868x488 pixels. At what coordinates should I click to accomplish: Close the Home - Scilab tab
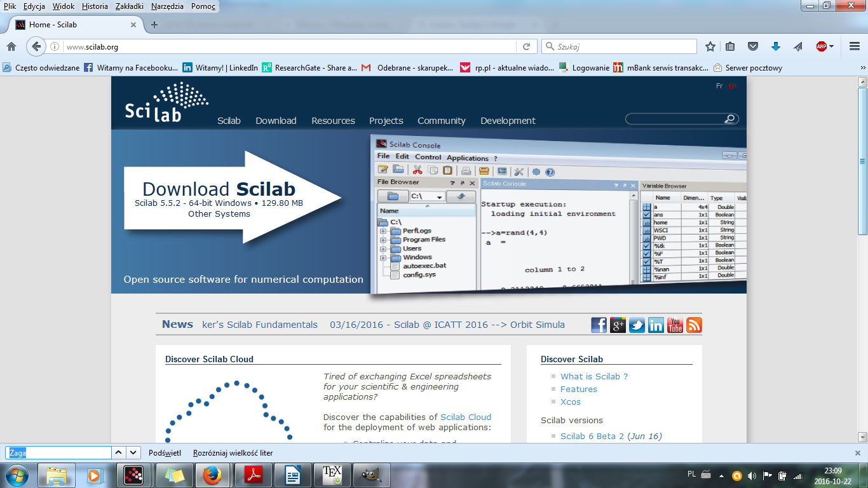[133, 25]
